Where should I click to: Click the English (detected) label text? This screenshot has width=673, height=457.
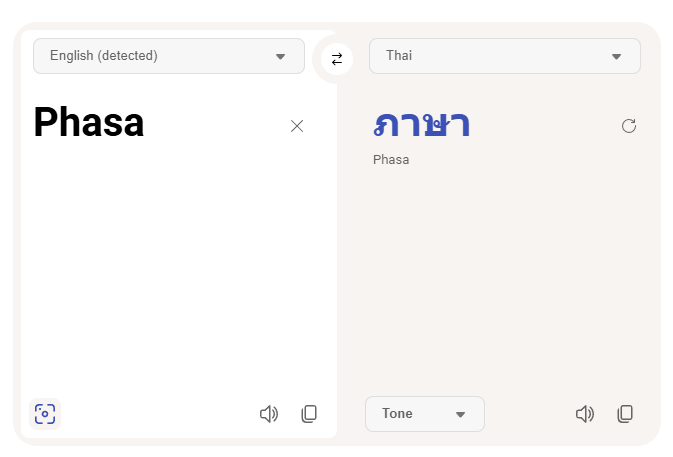pyautogui.click(x=104, y=56)
